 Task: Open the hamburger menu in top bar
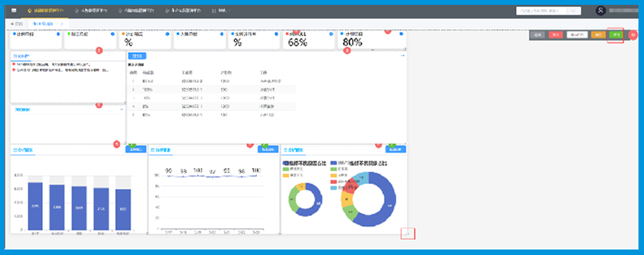coord(14,10)
